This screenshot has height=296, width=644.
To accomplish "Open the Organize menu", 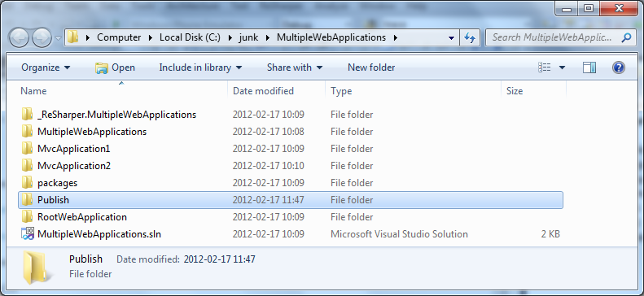I will tap(46, 67).
